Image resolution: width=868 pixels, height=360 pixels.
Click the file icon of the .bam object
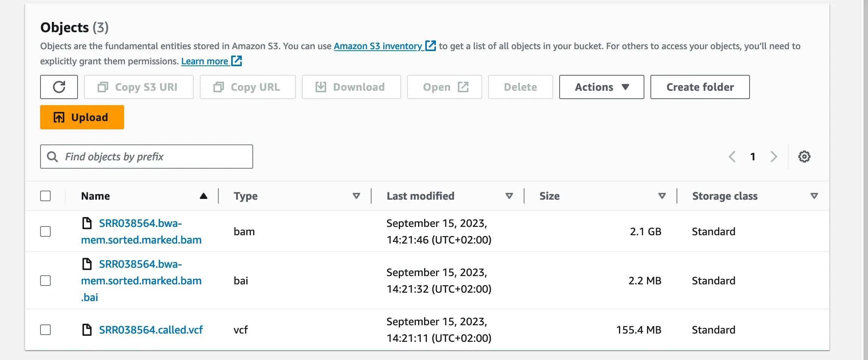[87, 223]
